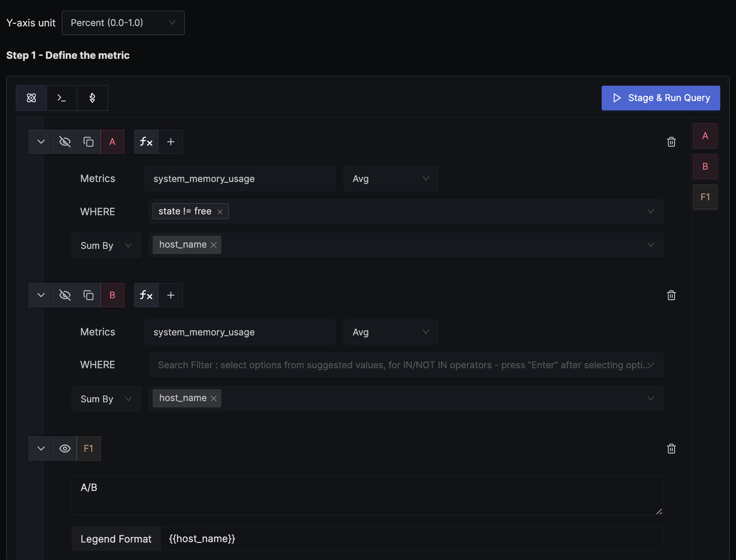Open functions (fx) for query A
736x560 pixels.
[x=146, y=142]
